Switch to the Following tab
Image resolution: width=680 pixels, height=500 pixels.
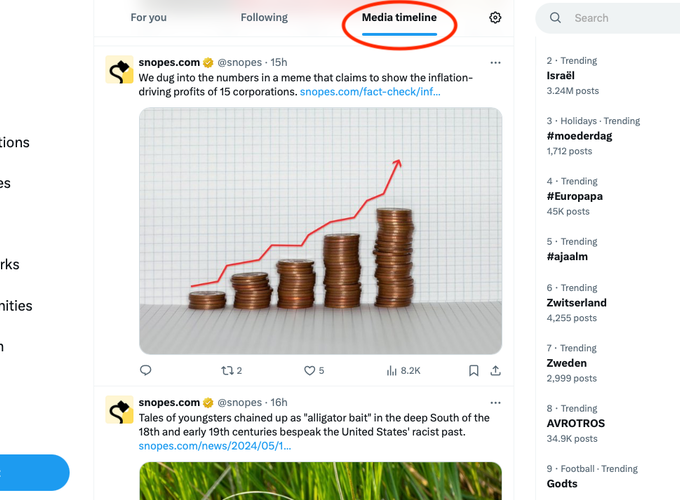[x=264, y=18]
